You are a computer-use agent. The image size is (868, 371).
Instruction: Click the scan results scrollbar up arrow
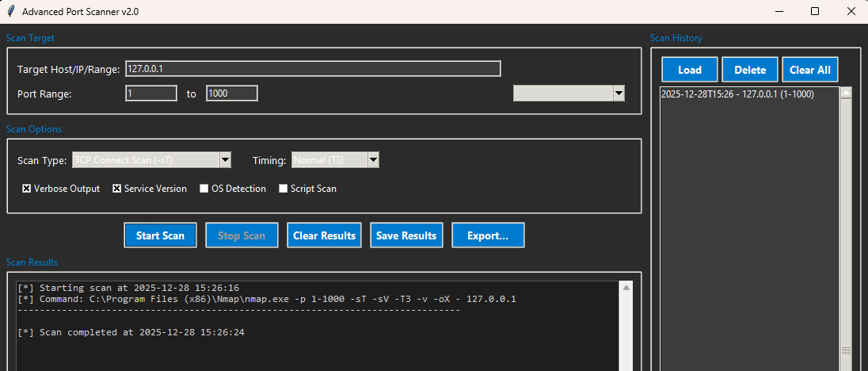click(626, 289)
